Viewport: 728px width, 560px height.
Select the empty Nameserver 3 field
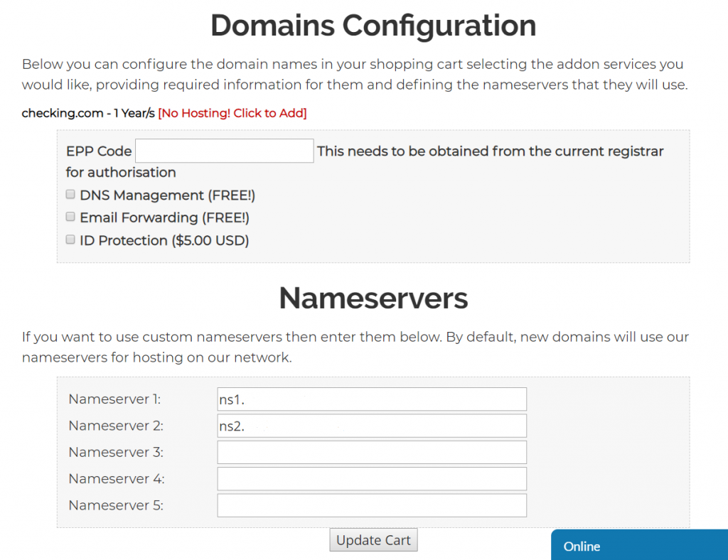tap(372, 452)
